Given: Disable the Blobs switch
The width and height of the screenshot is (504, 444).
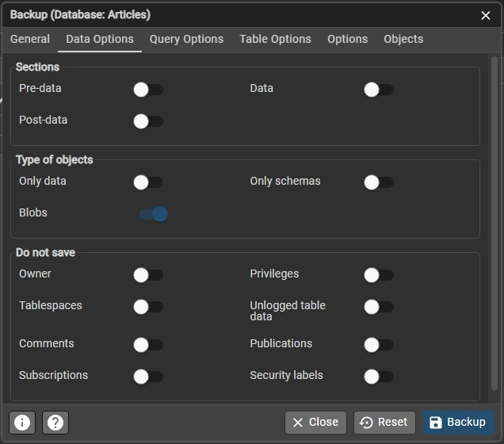Looking at the screenshot, I should click(154, 214).
